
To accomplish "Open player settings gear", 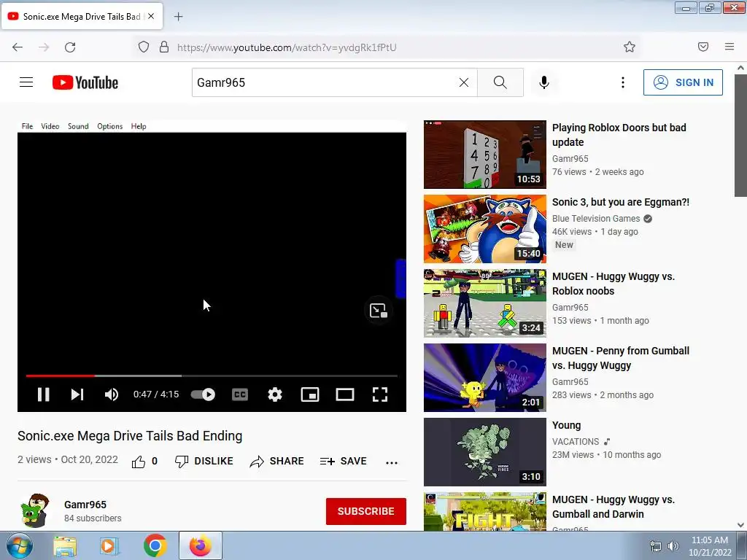I will pyautogui.click(x=275, y=394).
